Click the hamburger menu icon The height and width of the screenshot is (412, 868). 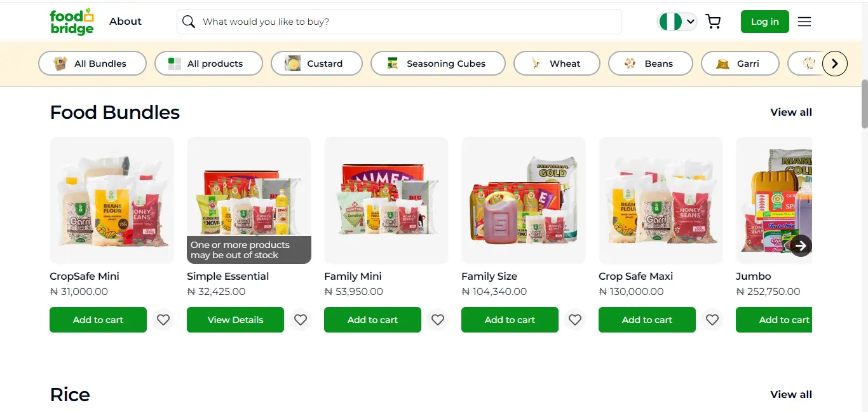(x=804, y=22)
